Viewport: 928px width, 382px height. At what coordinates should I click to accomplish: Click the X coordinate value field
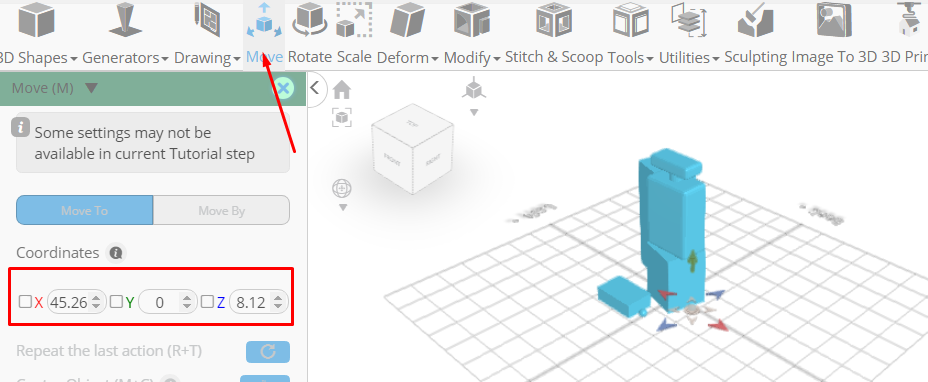pyautogui.click(x=69, y=303)
